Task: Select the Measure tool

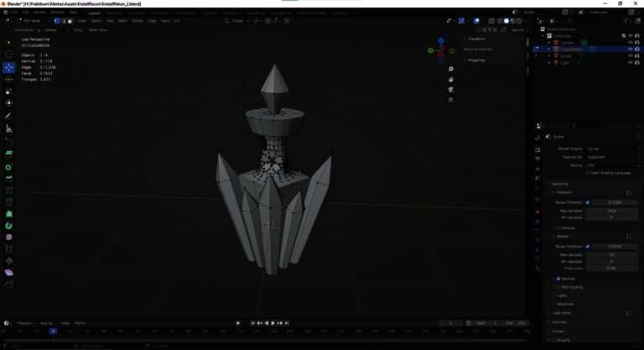Action: (x=9, y=128)
